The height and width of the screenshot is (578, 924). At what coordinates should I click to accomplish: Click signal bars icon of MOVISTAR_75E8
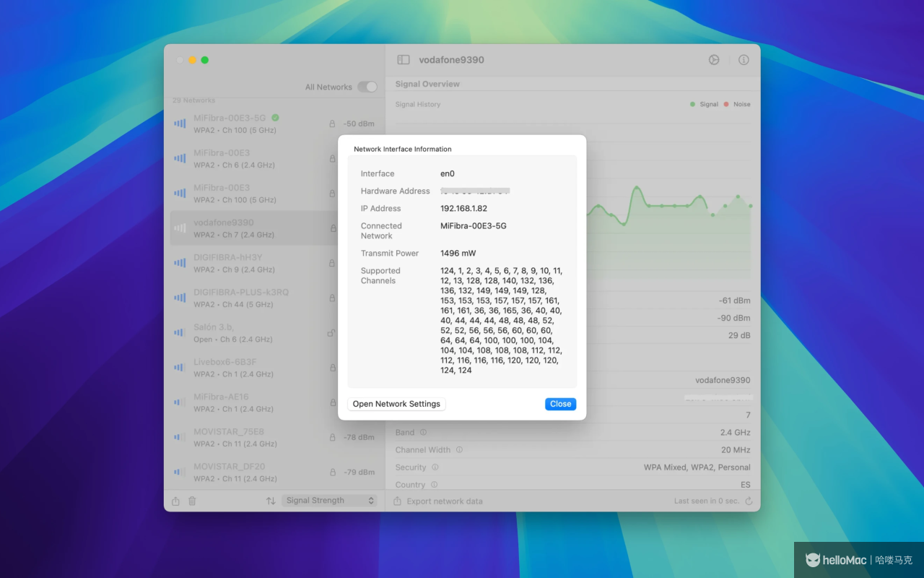coord(180,437)
